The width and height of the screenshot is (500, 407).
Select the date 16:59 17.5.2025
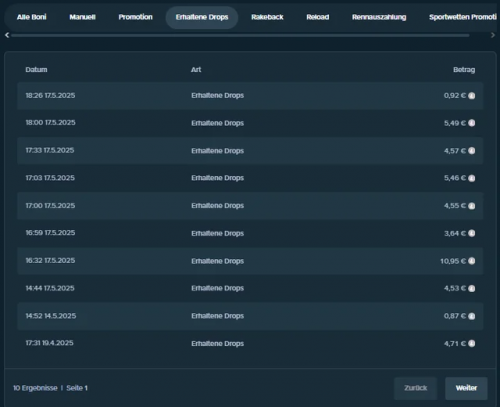[x=50, y=233]
